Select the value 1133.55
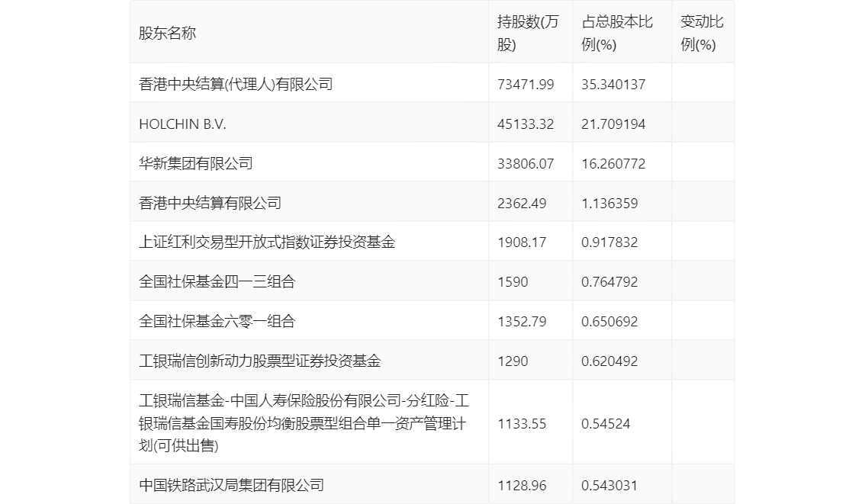The image size is (865, 504). coord(521,423)
